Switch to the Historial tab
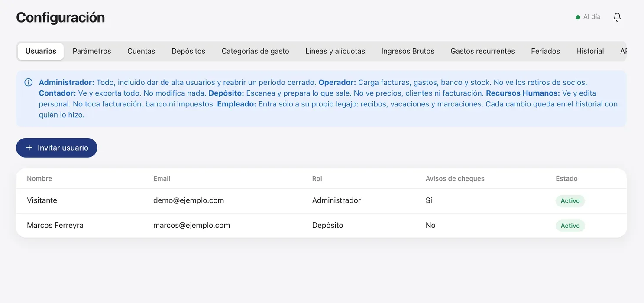The height and width of the screenshot is (303, 644). [x=590, y=51]
